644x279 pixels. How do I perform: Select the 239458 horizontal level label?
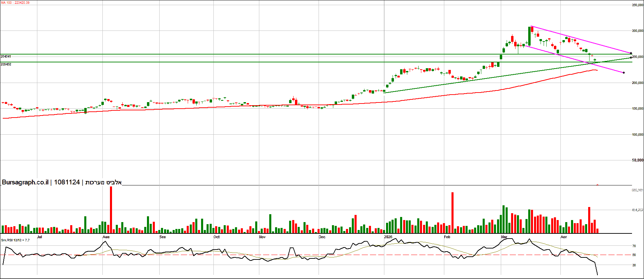tap(6, 64)
